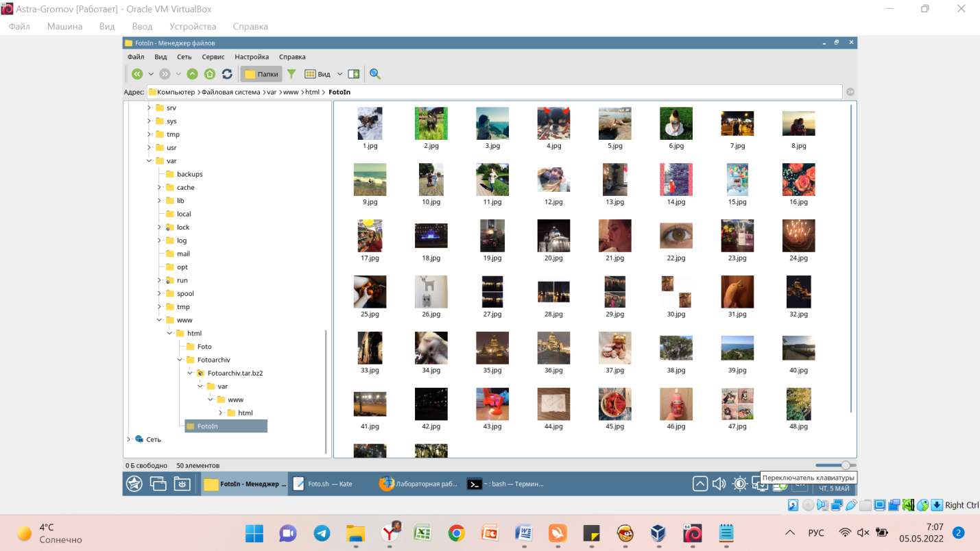980x551 pixels.
Task: Click html segment in the address path
Action: pos(312,92)
